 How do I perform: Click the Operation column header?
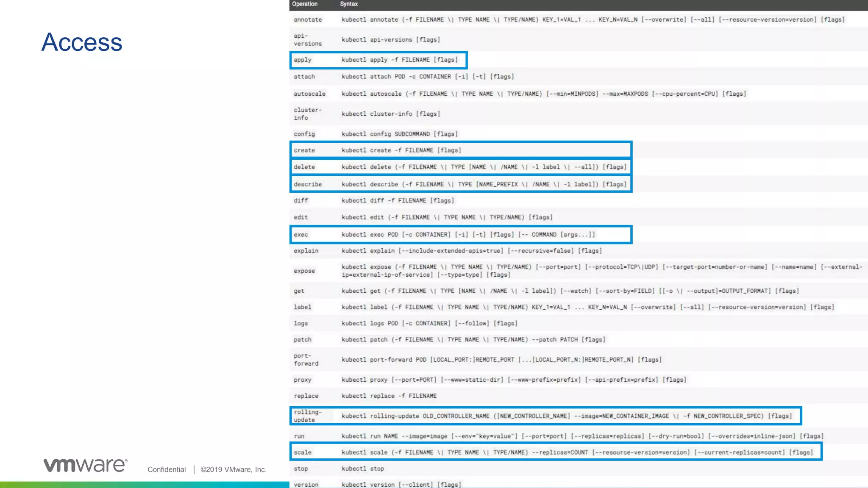coord(305,4)
